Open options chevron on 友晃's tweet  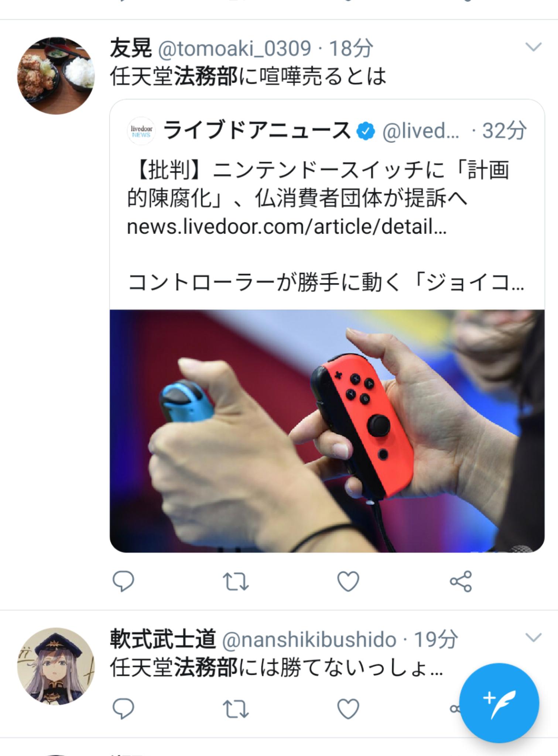[533, 47]
